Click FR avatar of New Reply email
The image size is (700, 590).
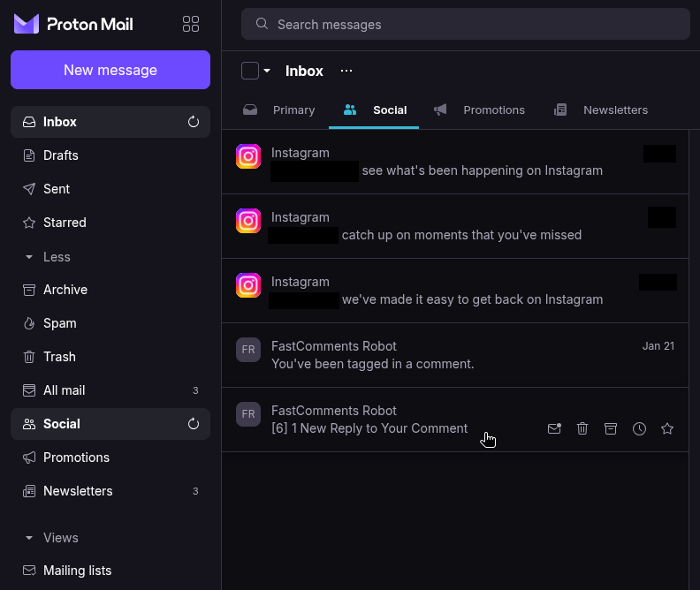click(248, 414)
